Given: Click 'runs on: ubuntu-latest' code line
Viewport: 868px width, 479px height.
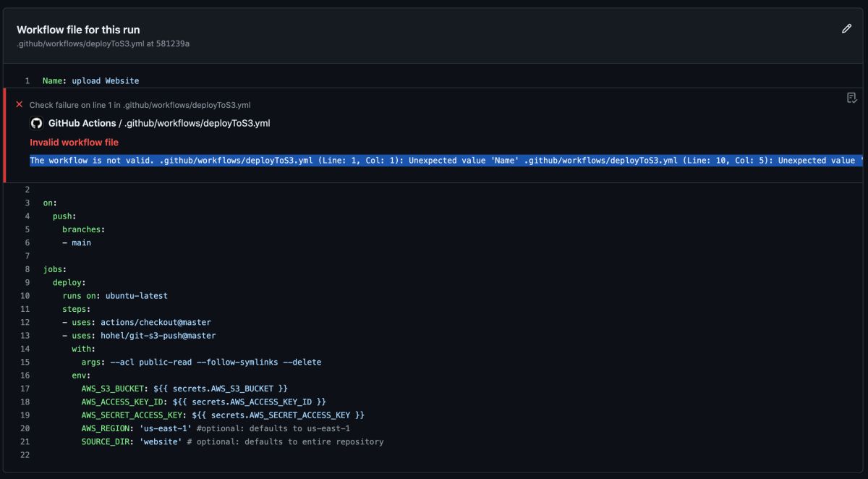Looking at the screenshot, I should coord(115,295).
